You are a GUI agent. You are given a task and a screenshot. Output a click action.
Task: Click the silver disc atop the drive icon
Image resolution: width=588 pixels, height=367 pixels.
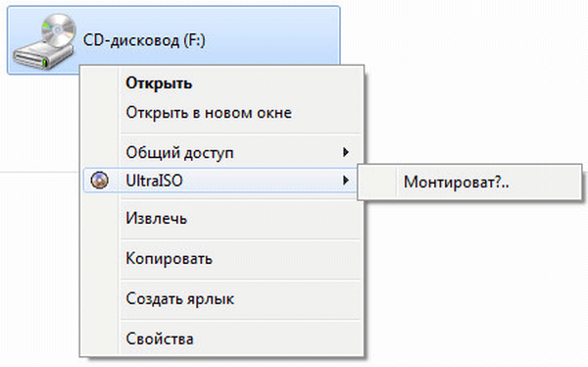coord(58,29)
